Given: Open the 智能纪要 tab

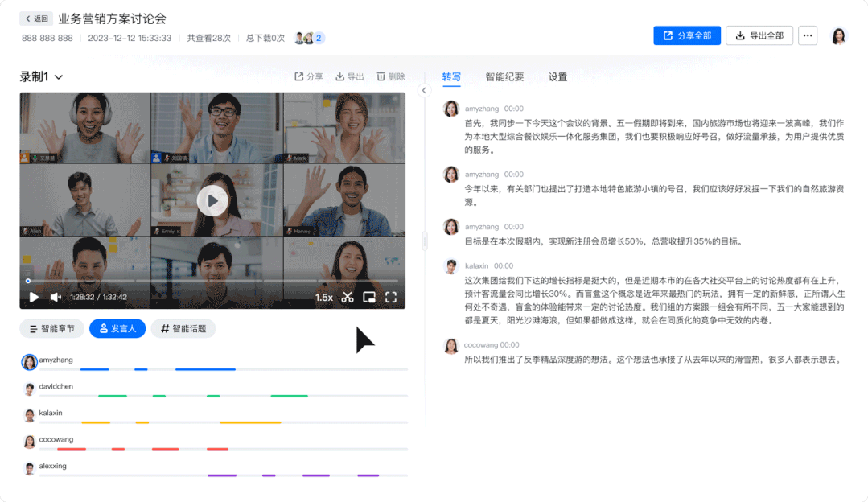Looking at the screenshot, I should (504, 77).
